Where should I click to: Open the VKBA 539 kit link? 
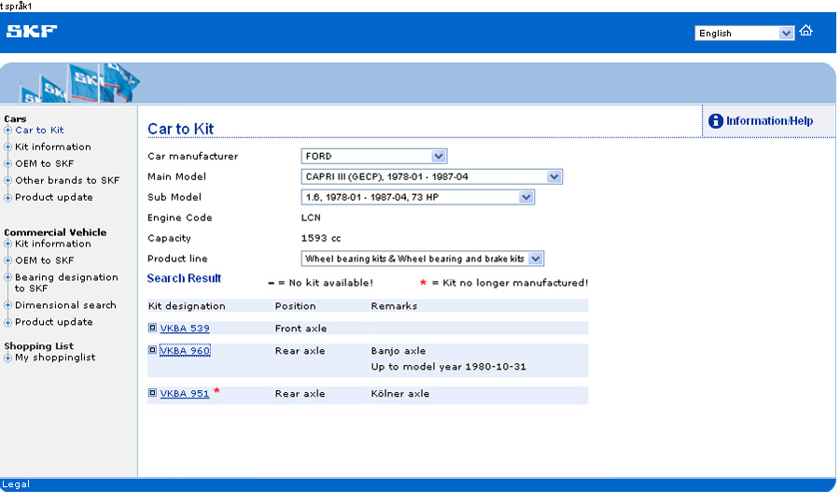click(185, 329)
